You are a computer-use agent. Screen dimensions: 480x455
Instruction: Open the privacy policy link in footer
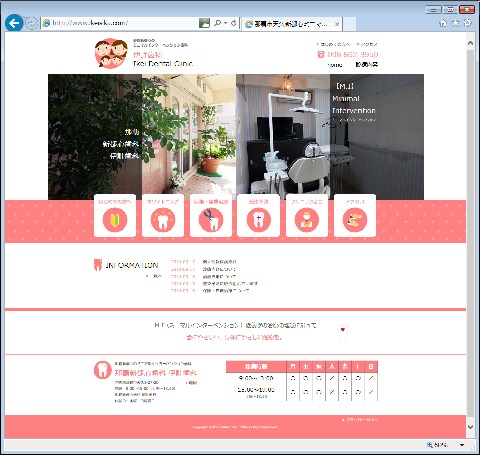(x=360, y=420)
